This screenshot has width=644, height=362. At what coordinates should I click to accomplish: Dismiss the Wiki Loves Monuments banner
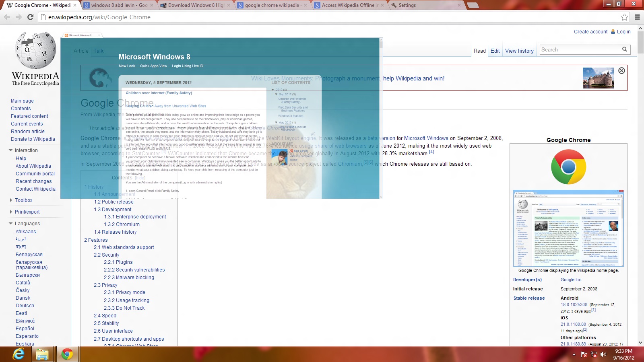(621, 71)
